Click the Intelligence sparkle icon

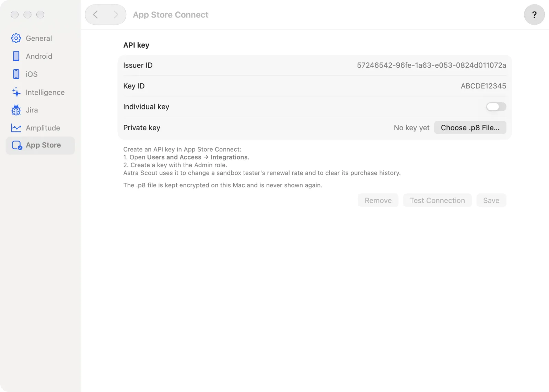coord(16,92)
